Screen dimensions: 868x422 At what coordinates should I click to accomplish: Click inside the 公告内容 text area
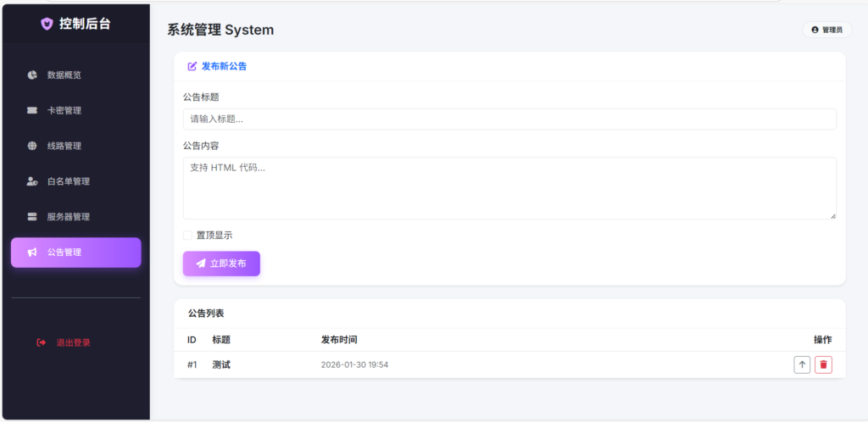pyautogui.click(x=509, y=188)
